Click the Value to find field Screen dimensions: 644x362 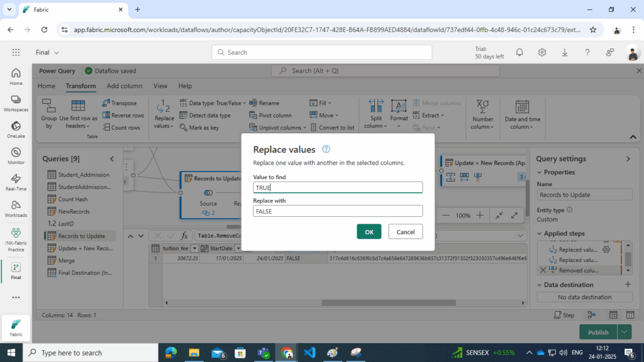point(338,187)
